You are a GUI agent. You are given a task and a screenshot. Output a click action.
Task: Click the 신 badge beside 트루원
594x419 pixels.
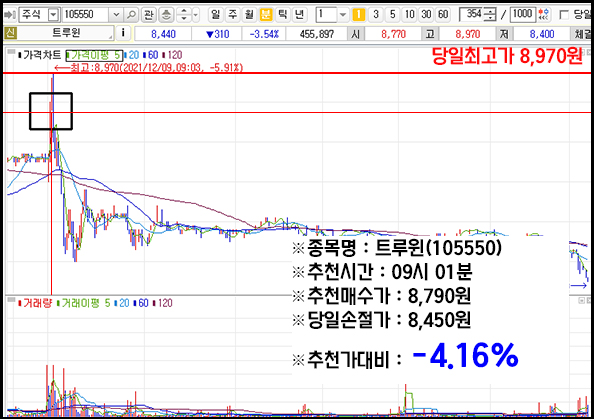[x=10, y=33]
